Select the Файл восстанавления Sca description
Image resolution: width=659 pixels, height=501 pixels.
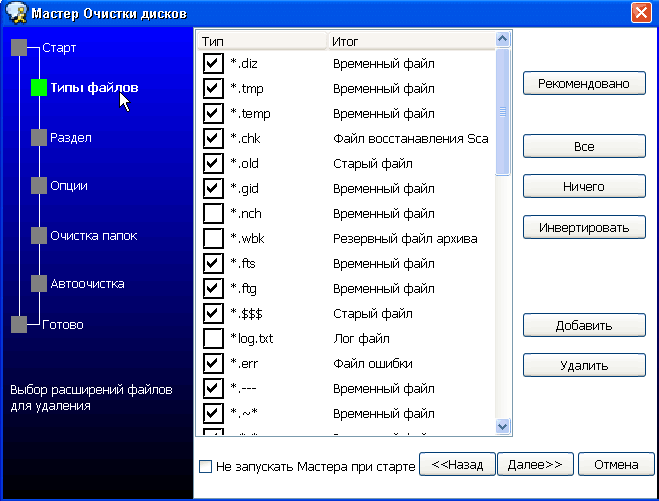point(411,138)
